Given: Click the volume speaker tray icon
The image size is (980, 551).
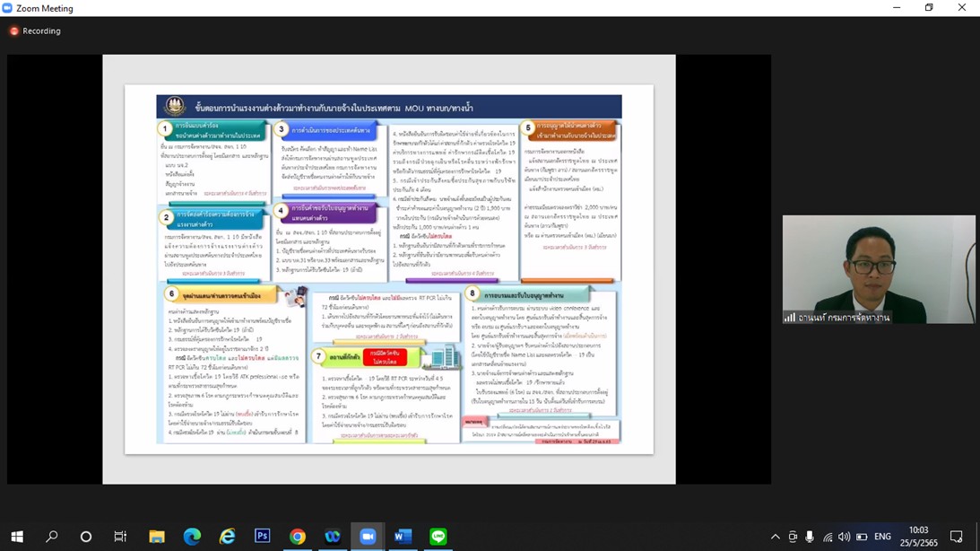Looking at the screenshot, I should [844, 537].
